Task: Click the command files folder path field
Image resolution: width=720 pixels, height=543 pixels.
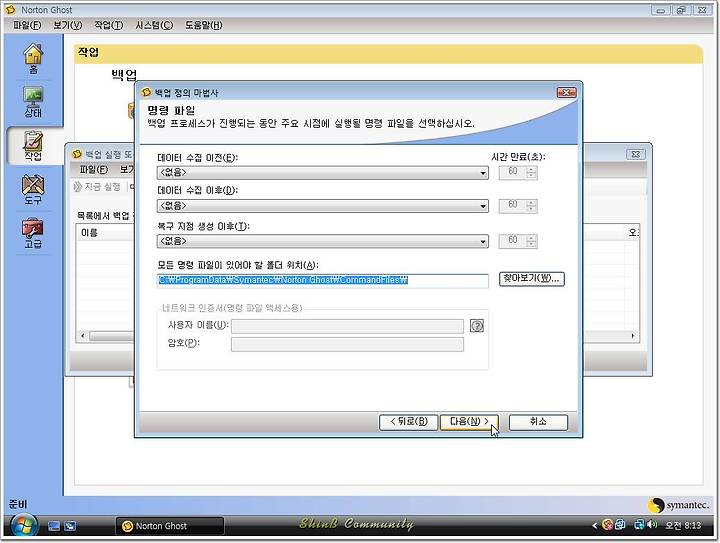Action: coord(322,280)
